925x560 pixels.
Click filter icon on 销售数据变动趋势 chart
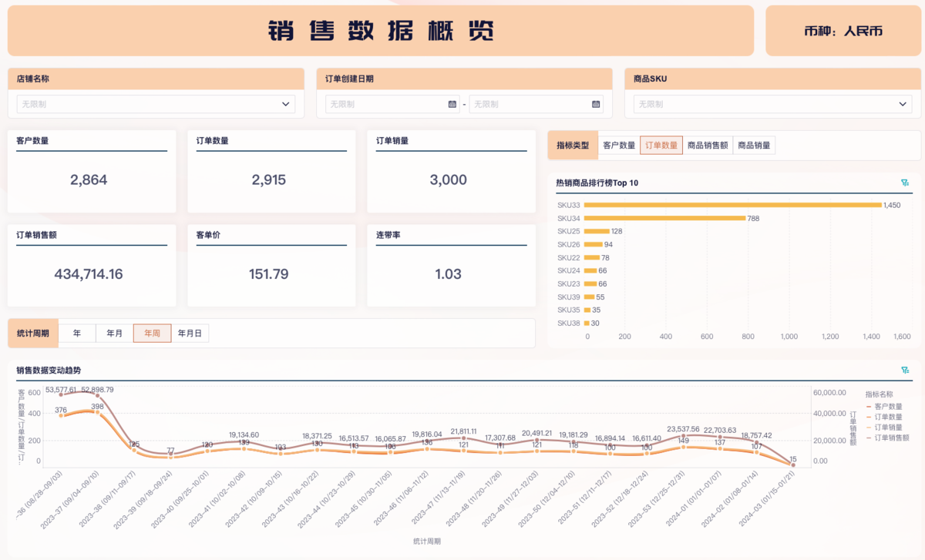(904, 371)
